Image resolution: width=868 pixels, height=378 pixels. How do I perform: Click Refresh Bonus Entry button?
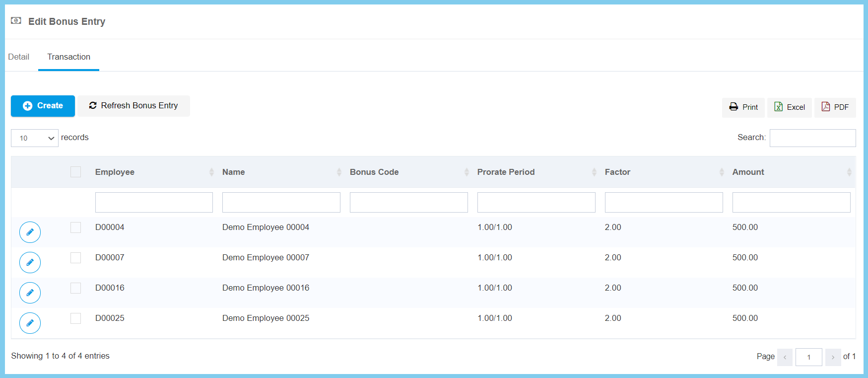(134, 106)
